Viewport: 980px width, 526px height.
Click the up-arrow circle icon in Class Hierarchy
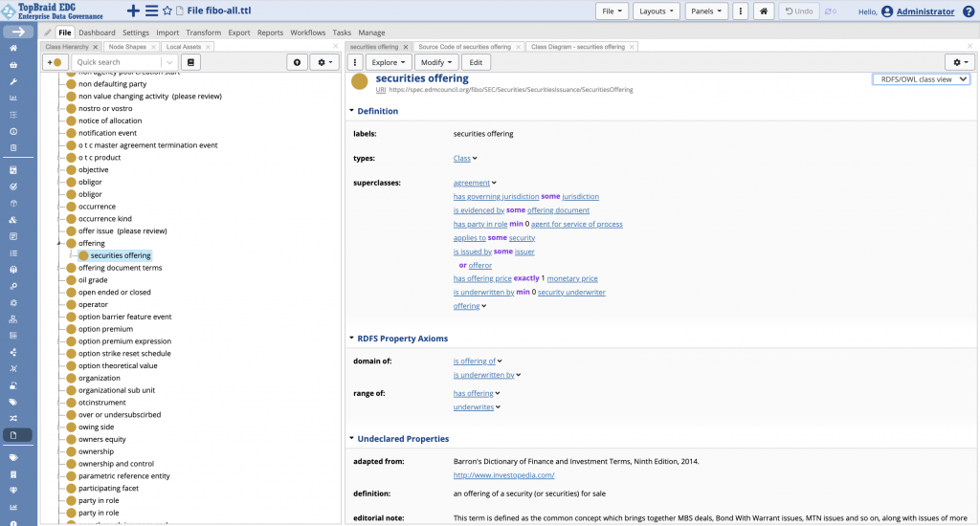297,62
